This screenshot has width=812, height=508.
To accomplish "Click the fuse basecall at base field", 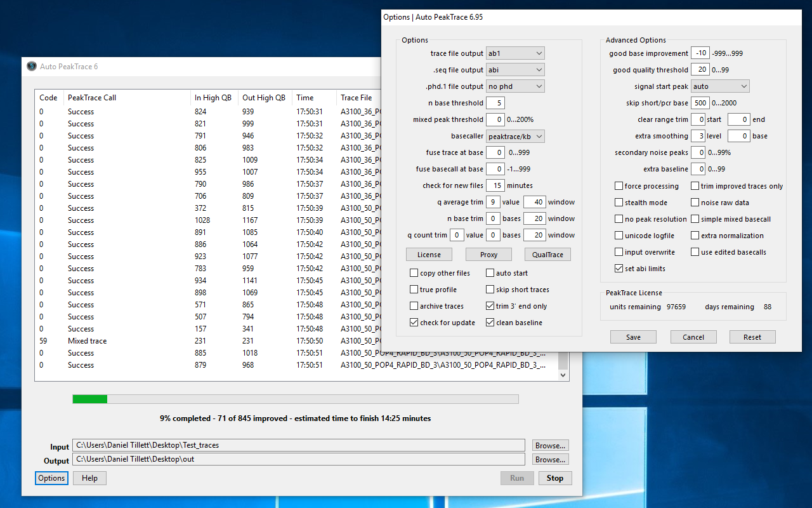I will pos(495,169).
